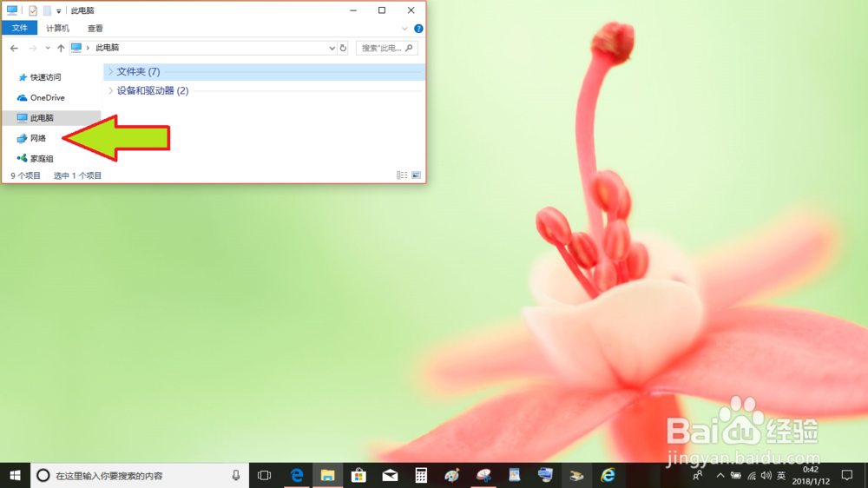The image size is (868, 488).
Task: Expand the 文件夹 (7) group chevron
Action: pos(111,71)
